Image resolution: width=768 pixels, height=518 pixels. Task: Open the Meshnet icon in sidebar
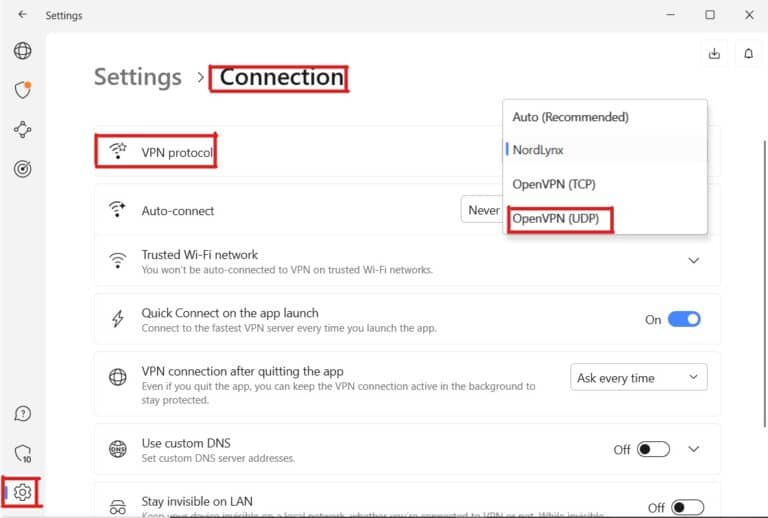pos(22,129)
